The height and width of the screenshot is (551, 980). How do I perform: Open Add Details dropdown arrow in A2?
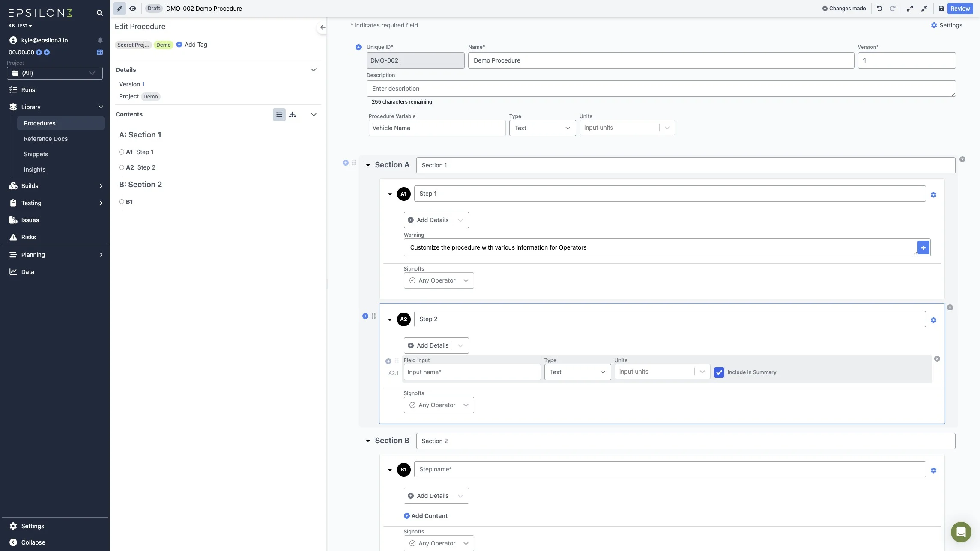point(460,345)
